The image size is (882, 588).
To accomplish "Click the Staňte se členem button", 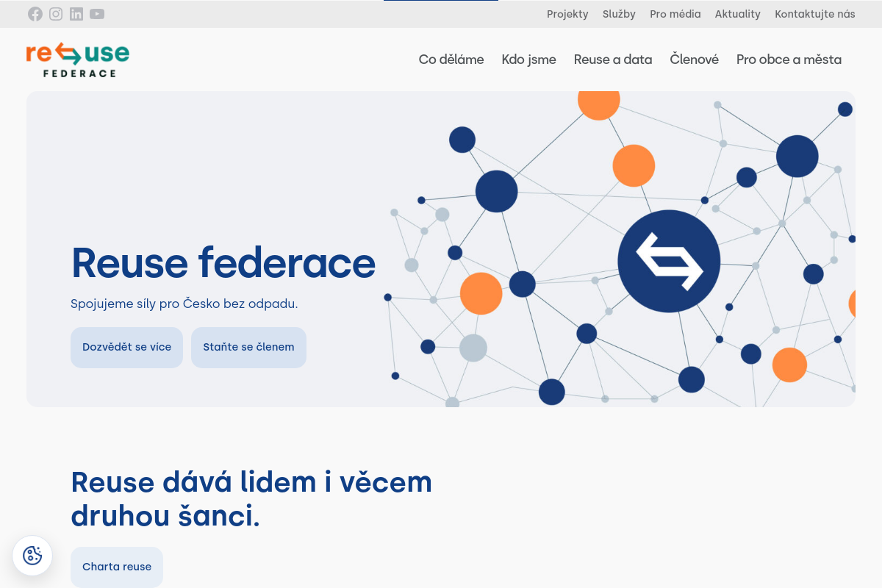I will pyautogui.click(x=248, y=348).
